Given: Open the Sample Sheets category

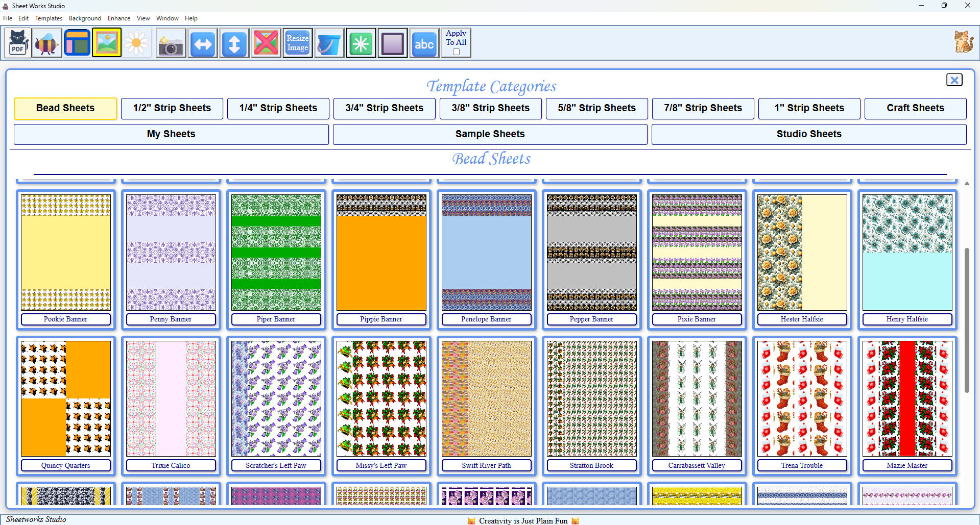Looking at the screenshot, I should pyautogui.click(x=490, y=134).
